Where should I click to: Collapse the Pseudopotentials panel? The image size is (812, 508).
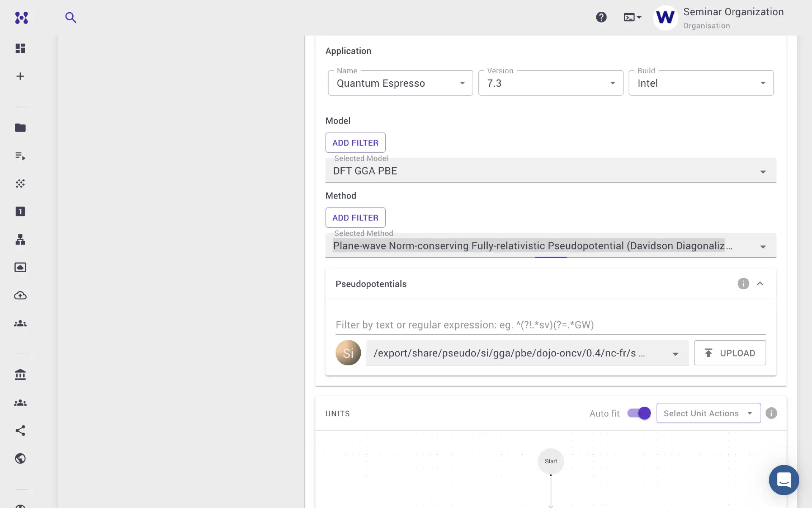760,284
